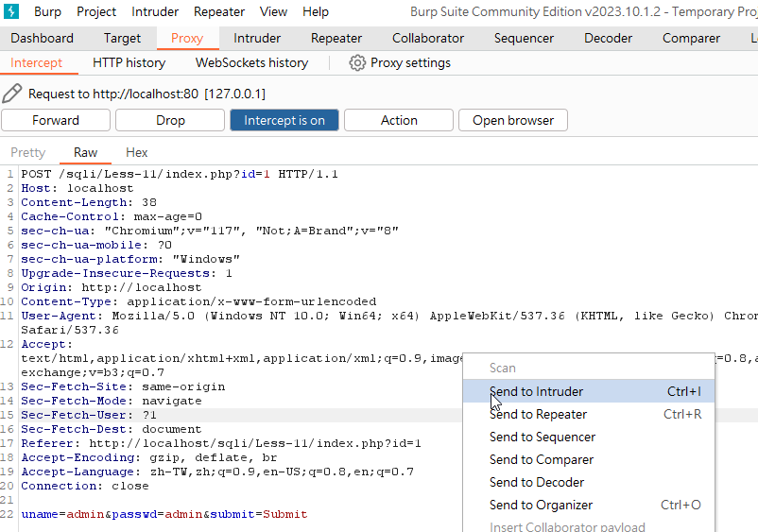
Task: Switch to the Repeater tool tab
Action: [x=336, y=38]
